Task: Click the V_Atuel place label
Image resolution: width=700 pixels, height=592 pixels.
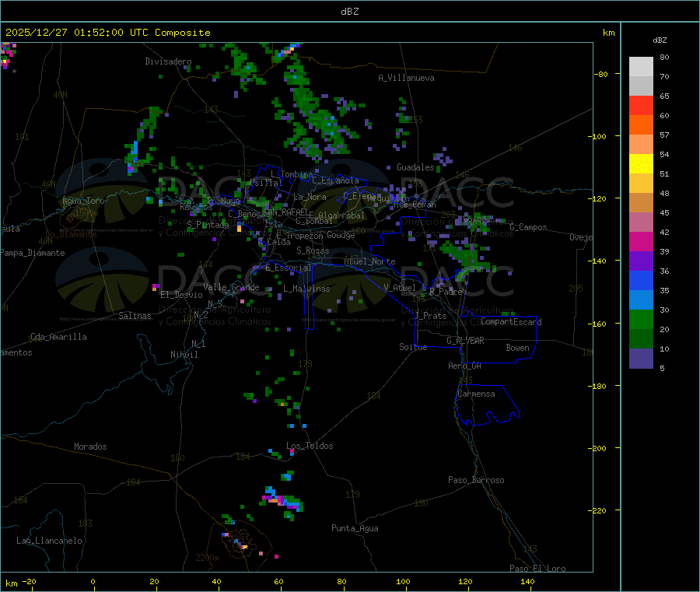Action: click(x=400, y=288)
